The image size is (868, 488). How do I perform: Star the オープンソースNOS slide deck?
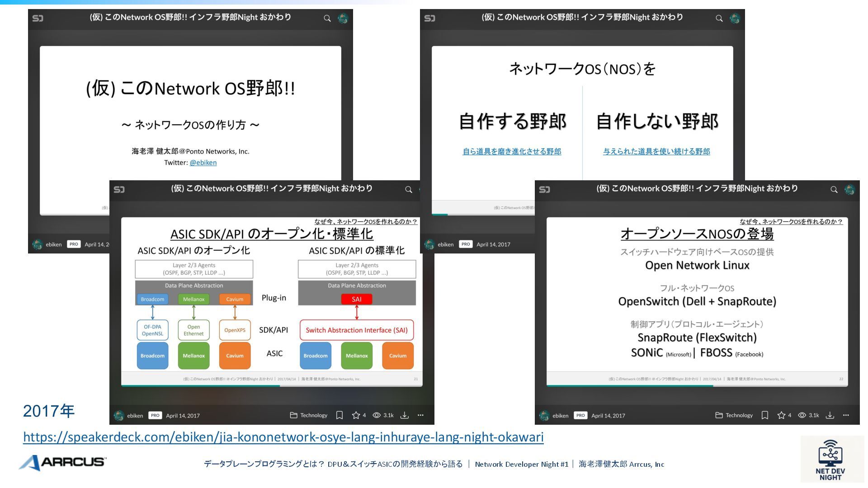click(781, 415)
